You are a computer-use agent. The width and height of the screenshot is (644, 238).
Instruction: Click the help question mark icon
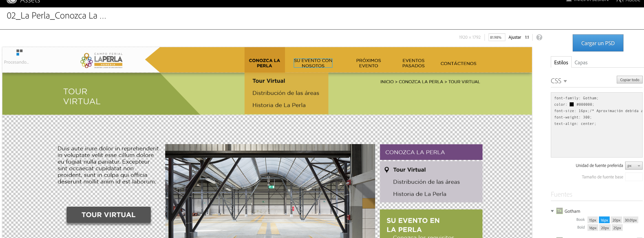pos(539,37)
